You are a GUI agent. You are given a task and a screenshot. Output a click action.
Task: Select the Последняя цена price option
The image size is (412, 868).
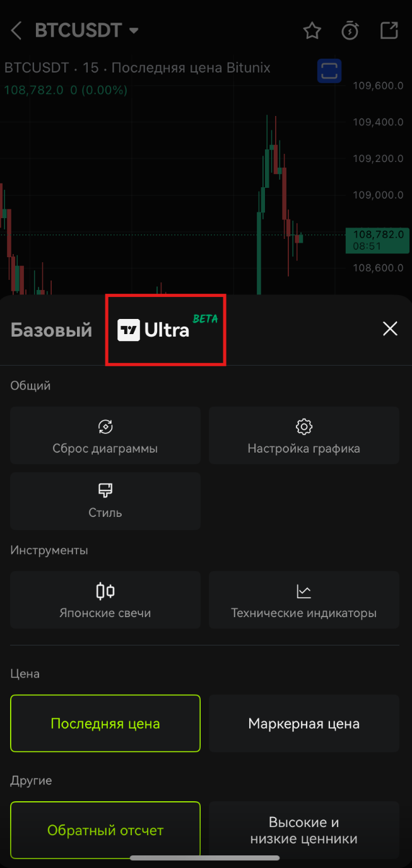click(x=105, y=724)
